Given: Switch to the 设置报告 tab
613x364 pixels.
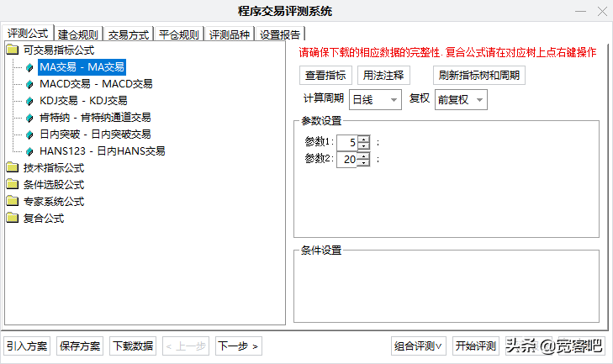Looking at the screenshot, I should tap(281, 34).
